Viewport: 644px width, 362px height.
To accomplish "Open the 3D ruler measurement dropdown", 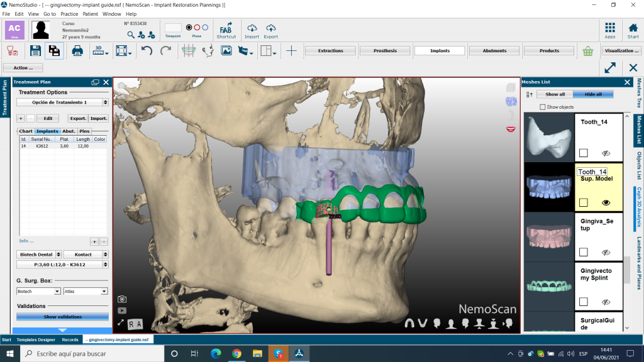I will click(100, 51).
